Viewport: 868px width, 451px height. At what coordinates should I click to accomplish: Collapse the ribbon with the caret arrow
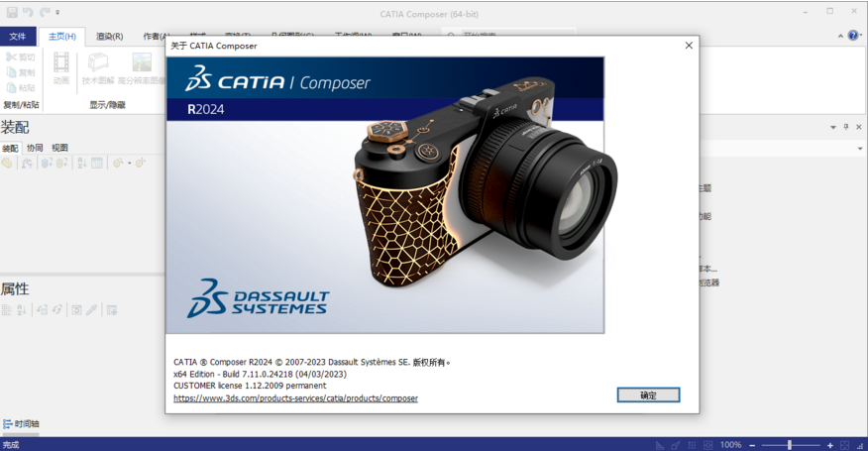pyautogui.click(x=840, y=36)
